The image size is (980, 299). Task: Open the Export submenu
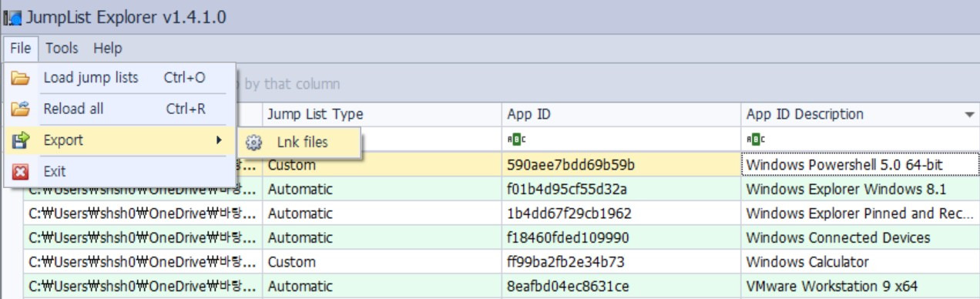[119, 140]
